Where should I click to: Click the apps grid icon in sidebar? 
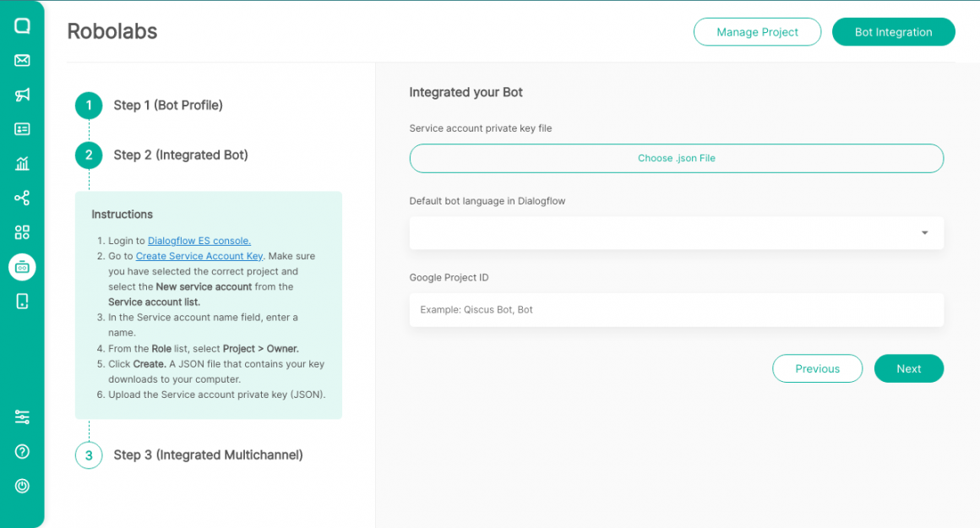coord(22,231)
